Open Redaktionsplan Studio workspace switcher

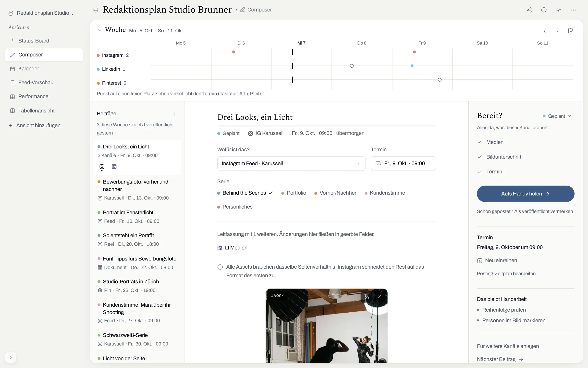pyautogui.click(x=42, y=13)
